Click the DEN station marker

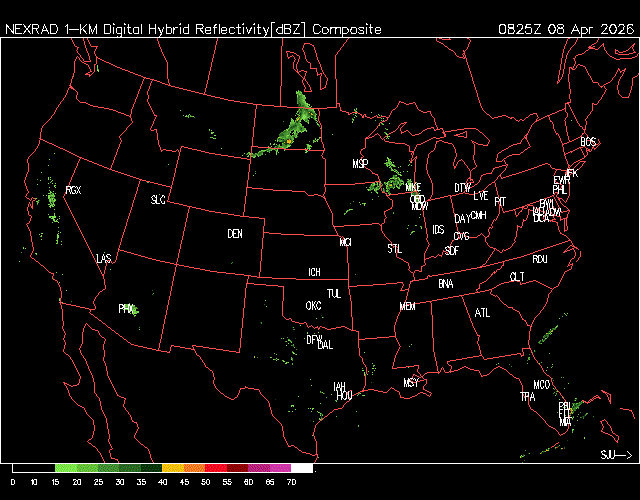coord(235,234)
